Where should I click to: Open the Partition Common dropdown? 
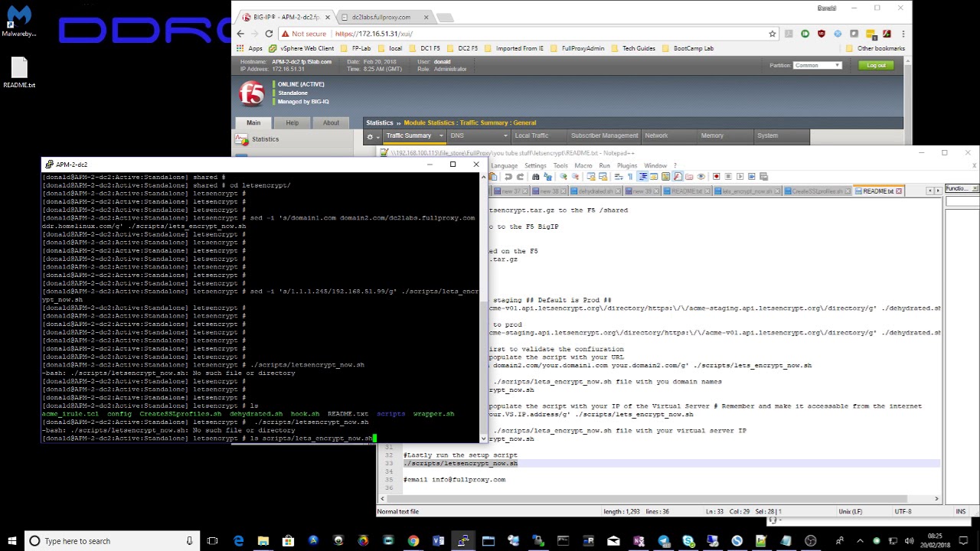pos(818,65)
